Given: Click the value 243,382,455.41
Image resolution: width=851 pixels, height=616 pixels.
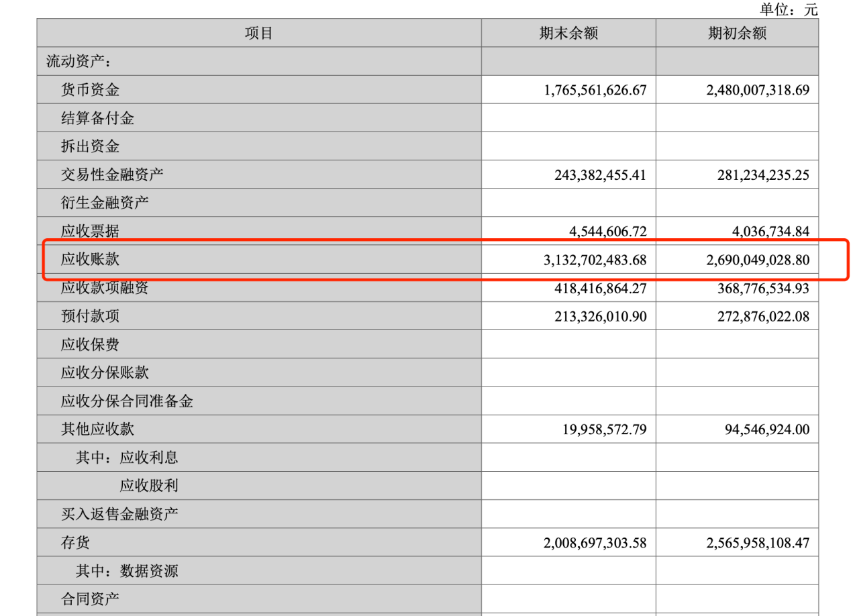Looking at the screenshot, I should coord(601,176).
